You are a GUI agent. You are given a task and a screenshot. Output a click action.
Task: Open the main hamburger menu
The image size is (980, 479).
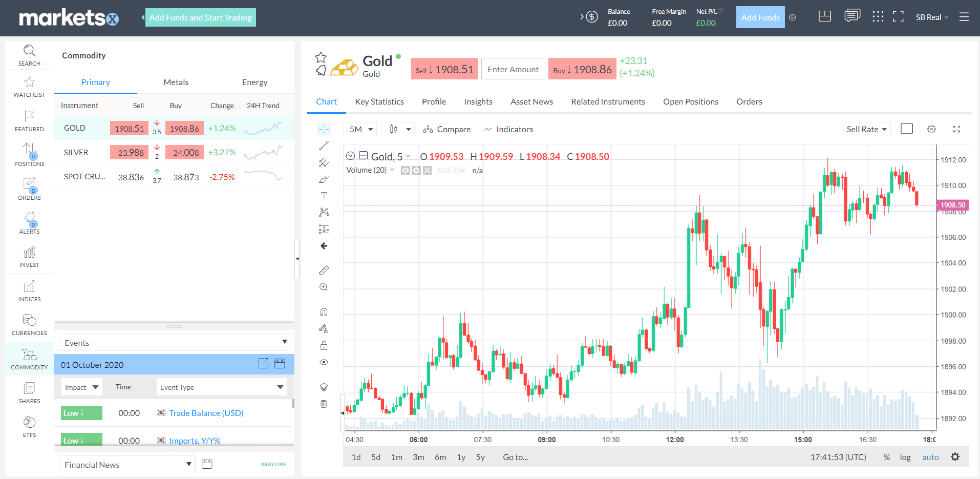964,17
